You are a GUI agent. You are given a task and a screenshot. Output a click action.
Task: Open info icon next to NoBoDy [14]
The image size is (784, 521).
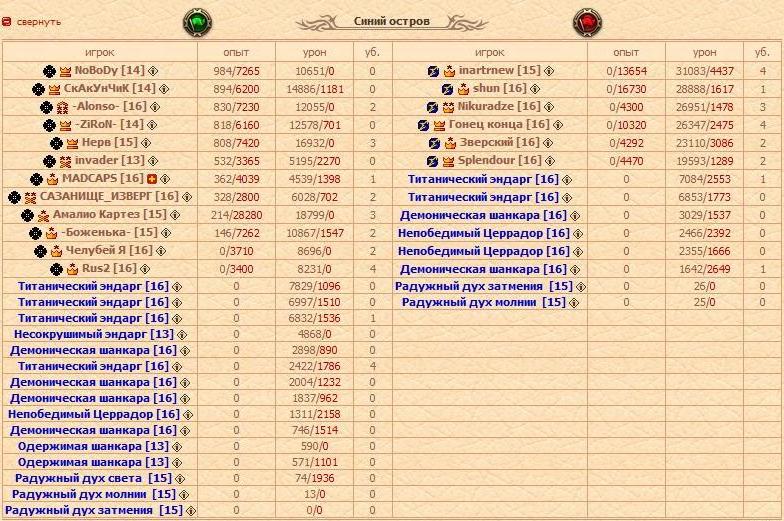pyautogui.click(x=153, y=71)
